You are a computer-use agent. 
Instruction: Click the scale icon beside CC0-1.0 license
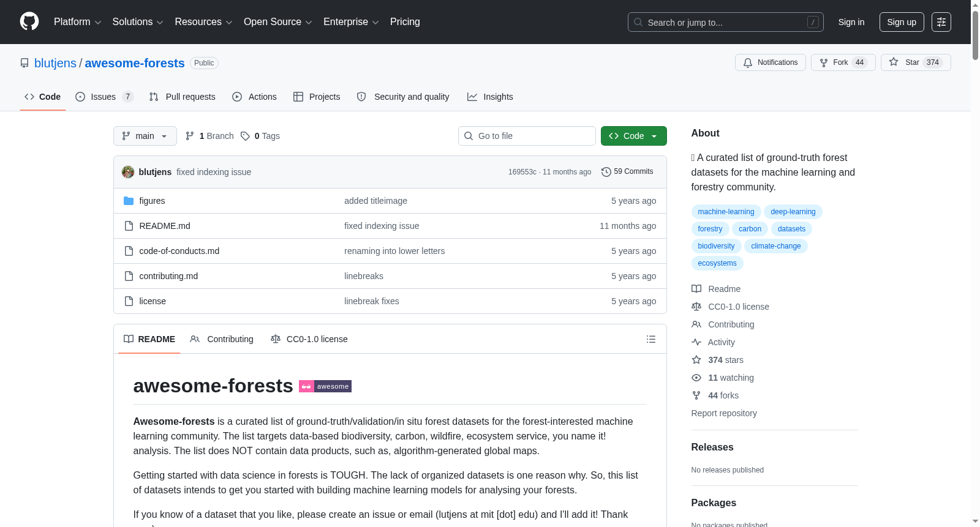pyautogui.click(x=696, y=307)
